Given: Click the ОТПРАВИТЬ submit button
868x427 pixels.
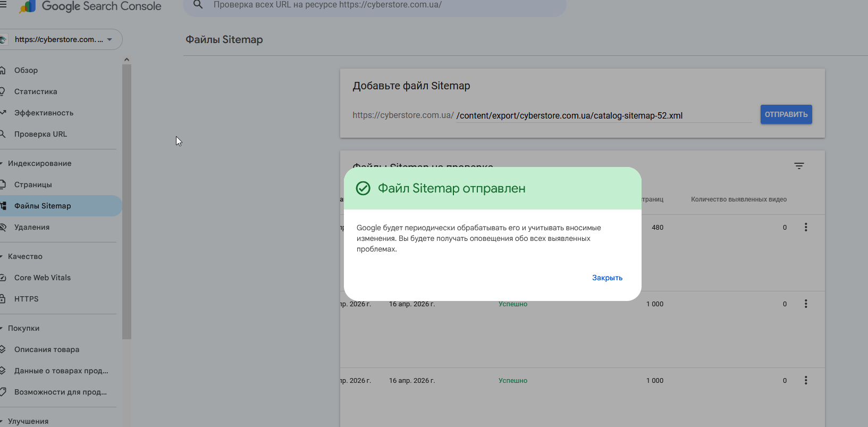Looking at the screenshot, I should click(x=786, y=114).
